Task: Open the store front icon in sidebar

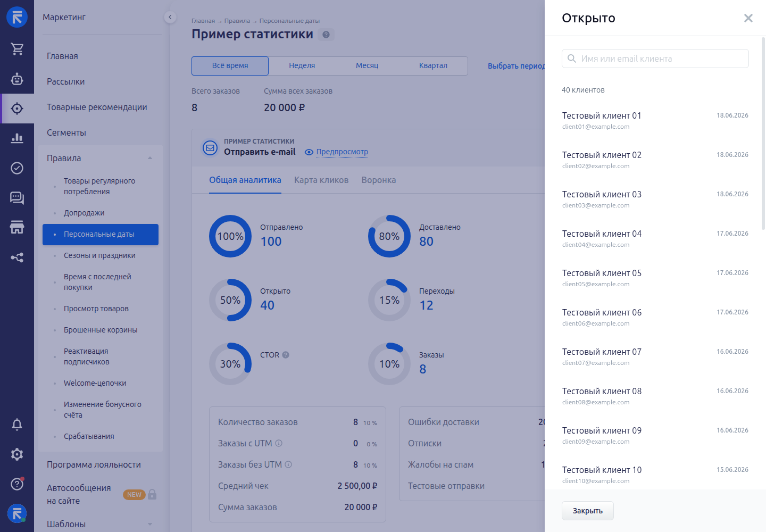Action: pos(17,228)
